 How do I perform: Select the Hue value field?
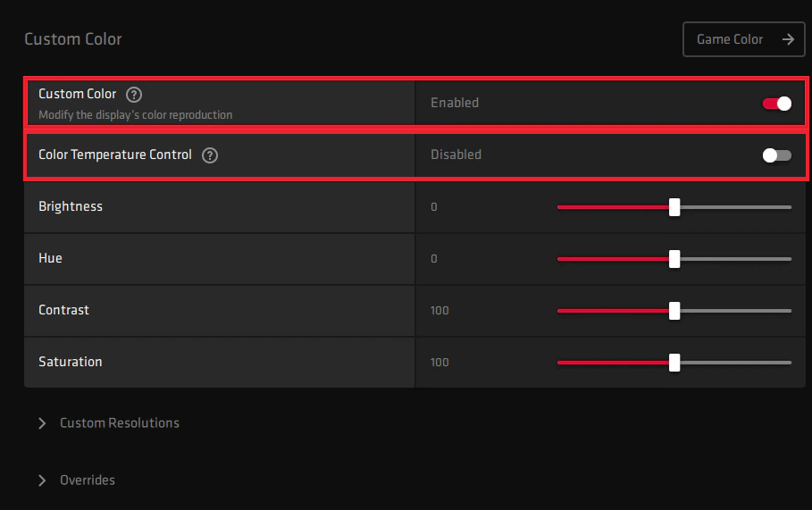click(434, 259)
